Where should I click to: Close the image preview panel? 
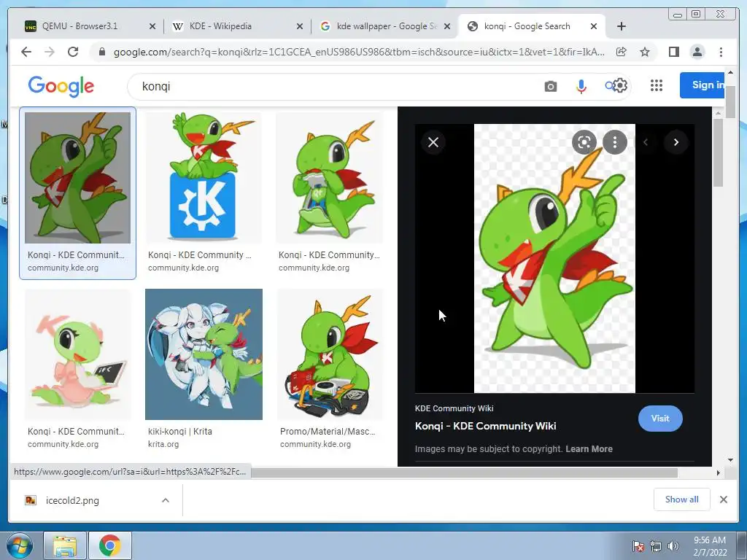[433, 142]
